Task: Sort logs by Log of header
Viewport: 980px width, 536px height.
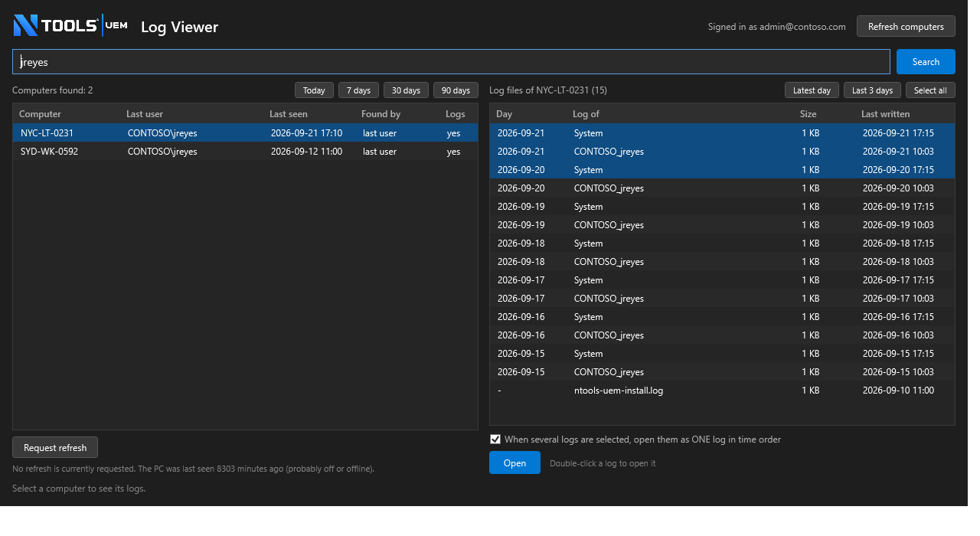Action: click(586, 114)
